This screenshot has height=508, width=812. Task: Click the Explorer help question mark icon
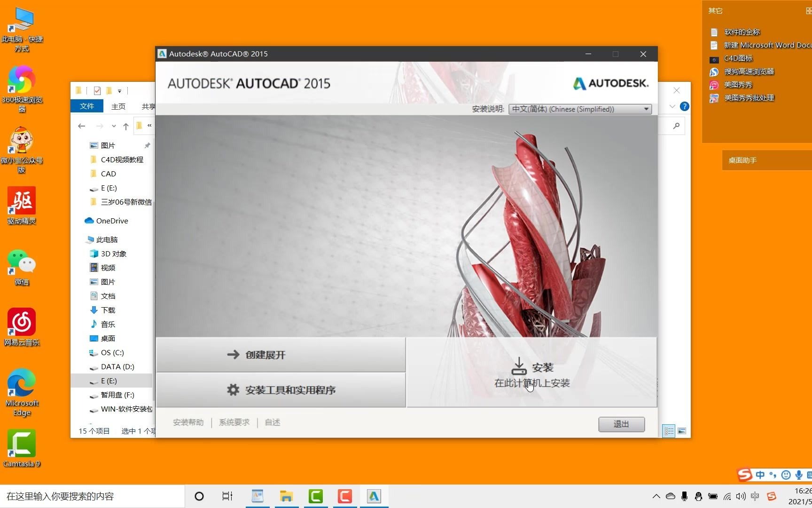click(685, 106)
